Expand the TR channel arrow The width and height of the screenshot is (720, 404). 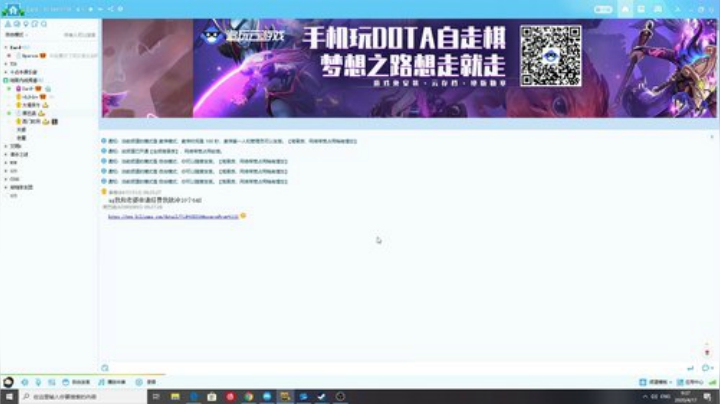coord(6,64)
